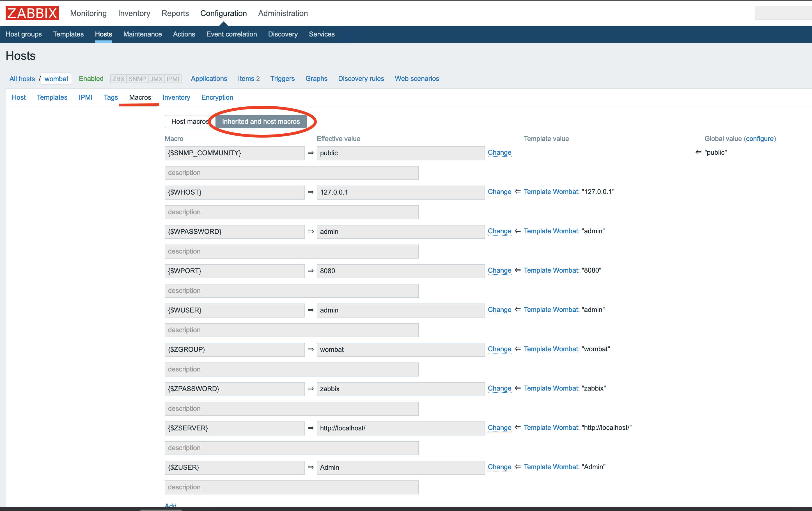Click the ZABBIX logo
This screenshot has height=511, width=812.
[x=32, y=13]
